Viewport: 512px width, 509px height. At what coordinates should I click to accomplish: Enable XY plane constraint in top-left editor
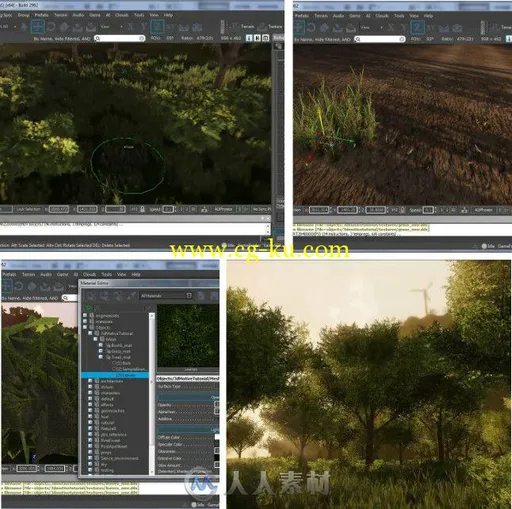tap(170, 27)
